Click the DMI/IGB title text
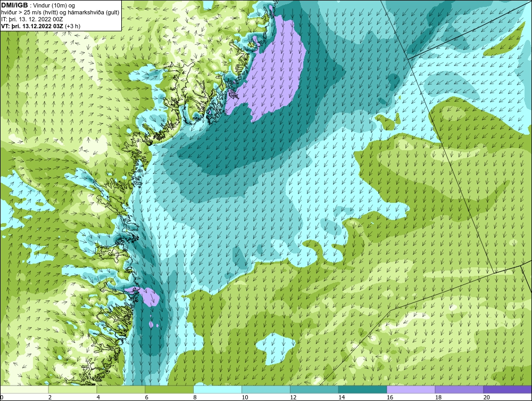Viewport: 532px width, 401px height. pos(15,5)
